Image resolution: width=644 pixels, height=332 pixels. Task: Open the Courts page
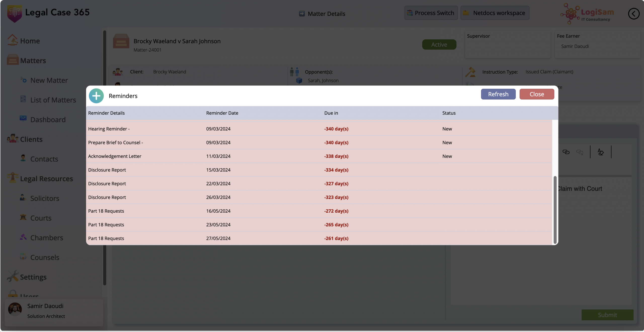coord(41,218)
